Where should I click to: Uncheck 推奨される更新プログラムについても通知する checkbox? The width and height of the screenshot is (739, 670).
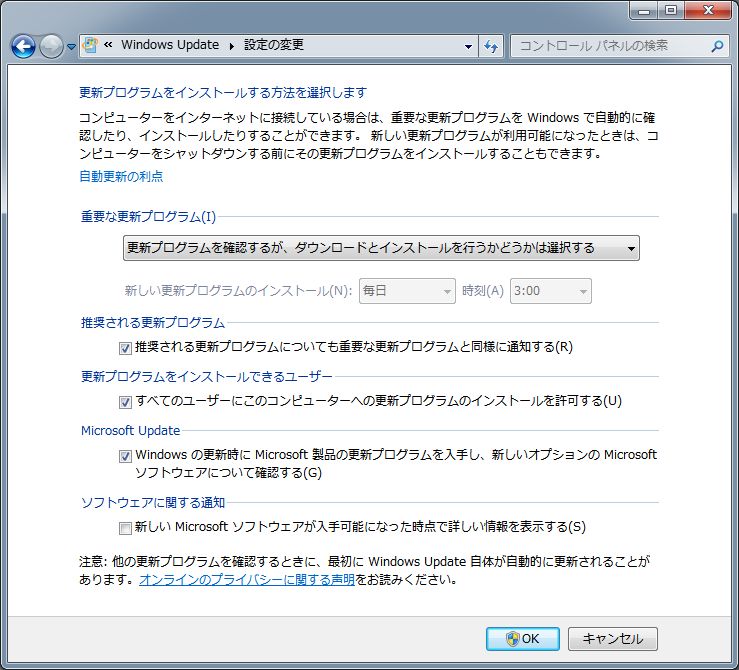[x=125, y=348]
